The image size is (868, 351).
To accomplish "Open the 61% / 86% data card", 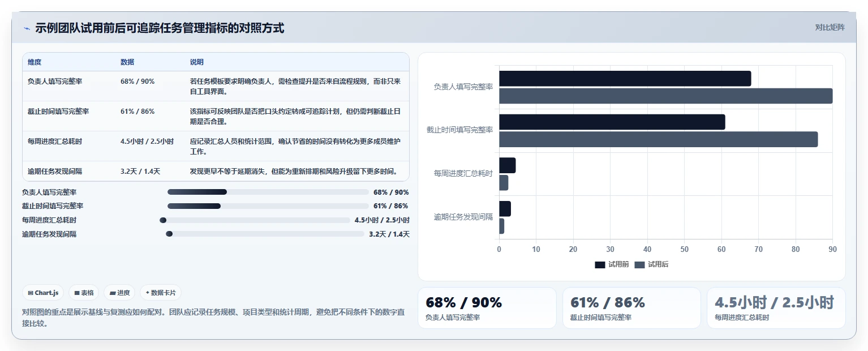I will (x=631, y=308).
